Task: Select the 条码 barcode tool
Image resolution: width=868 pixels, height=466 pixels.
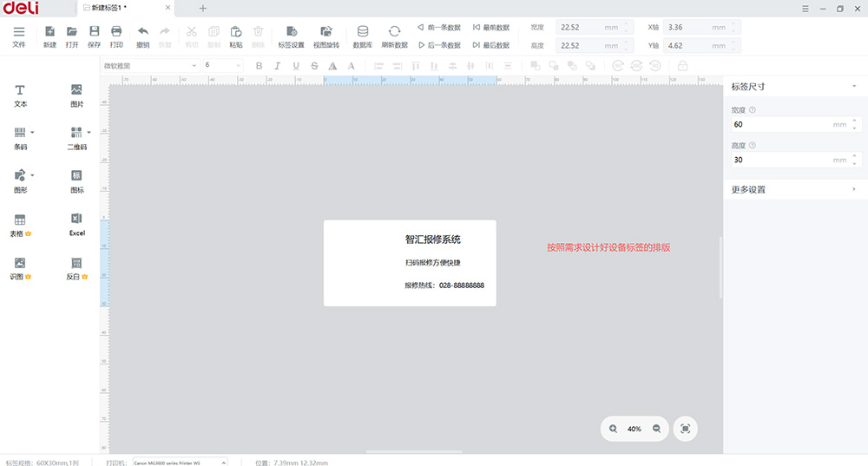Action: coord(20,138)
